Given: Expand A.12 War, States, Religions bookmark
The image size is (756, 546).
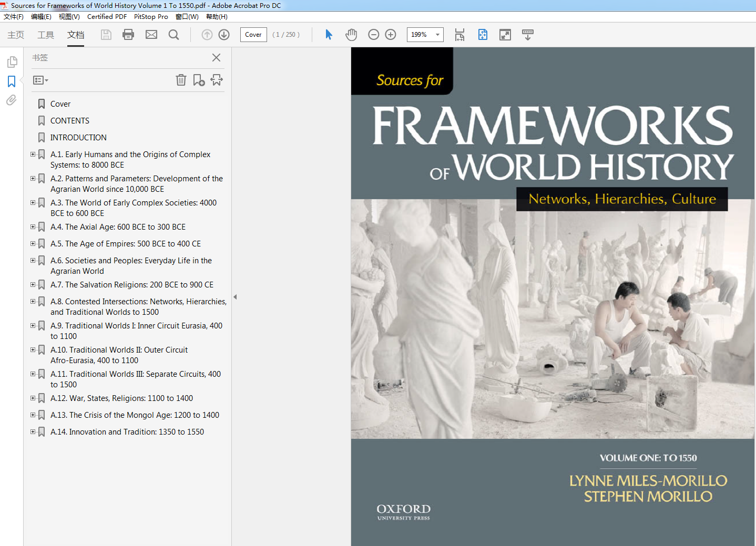Looking at the screenshot, I should [x=33, y=398].
